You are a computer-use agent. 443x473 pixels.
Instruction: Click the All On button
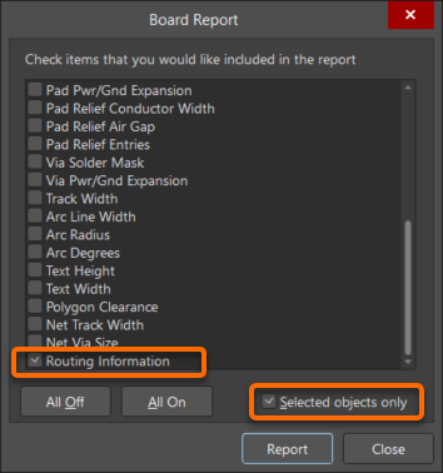click(167, 402)
